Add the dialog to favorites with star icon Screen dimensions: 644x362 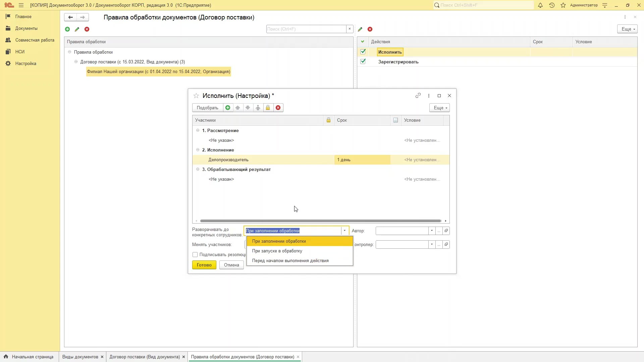196,96
